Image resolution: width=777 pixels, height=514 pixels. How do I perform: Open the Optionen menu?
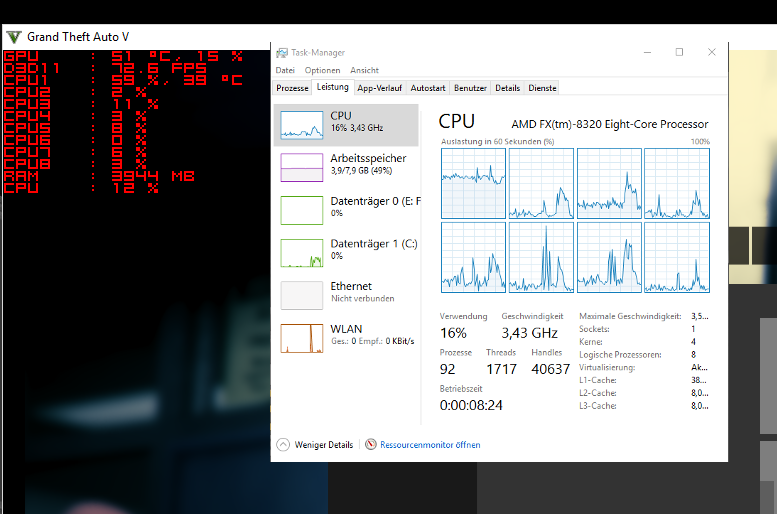pyautogui.click(x=322, y=70)
